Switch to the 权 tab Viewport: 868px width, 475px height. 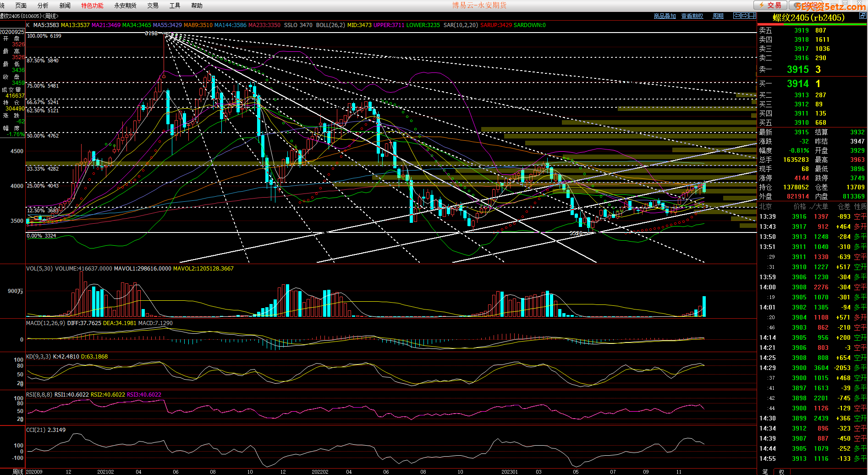click(781, 471)
